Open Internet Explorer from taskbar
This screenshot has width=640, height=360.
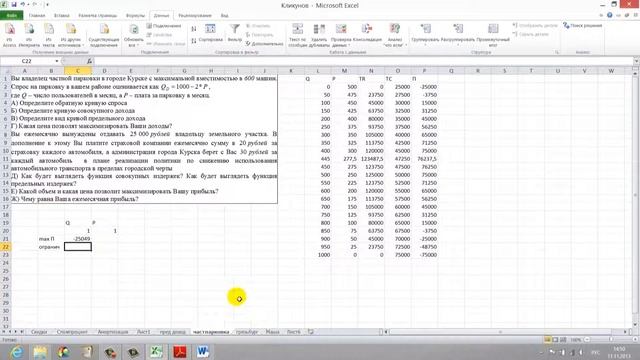(16, 352)
